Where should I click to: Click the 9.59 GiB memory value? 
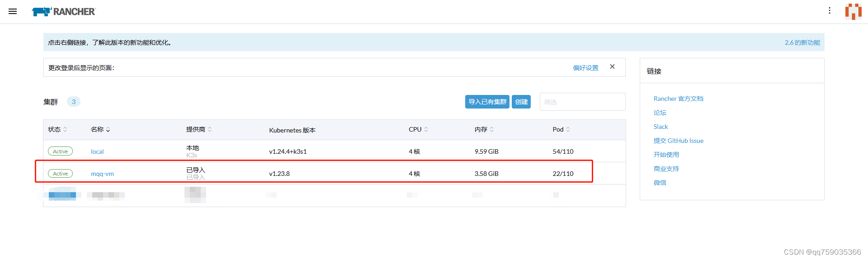pos(486,151)
